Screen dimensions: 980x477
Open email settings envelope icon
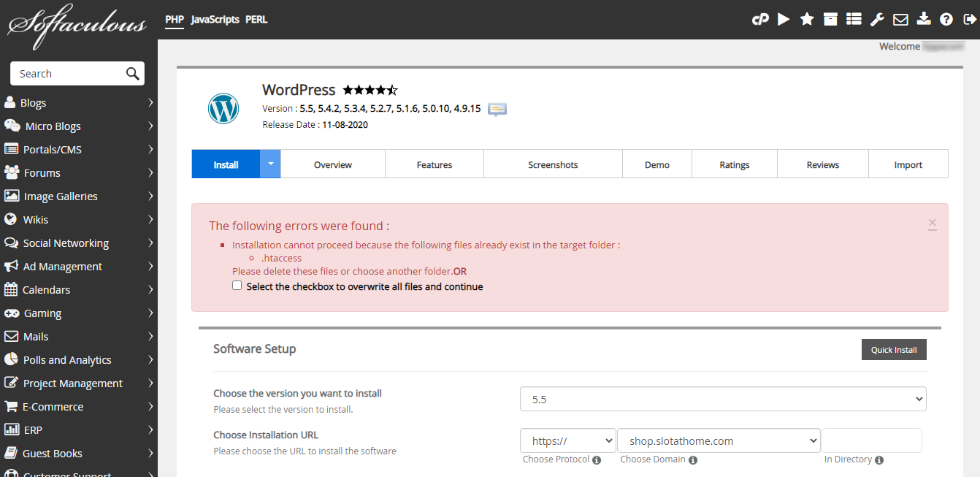900,20
